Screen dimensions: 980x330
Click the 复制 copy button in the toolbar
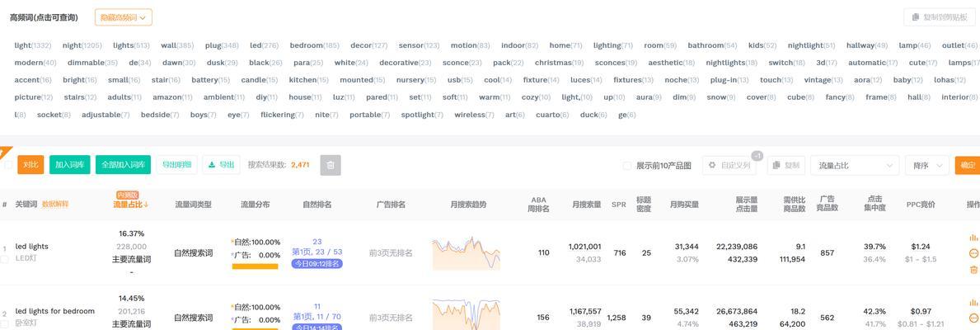pyautogui.click(x=785, y=165)
